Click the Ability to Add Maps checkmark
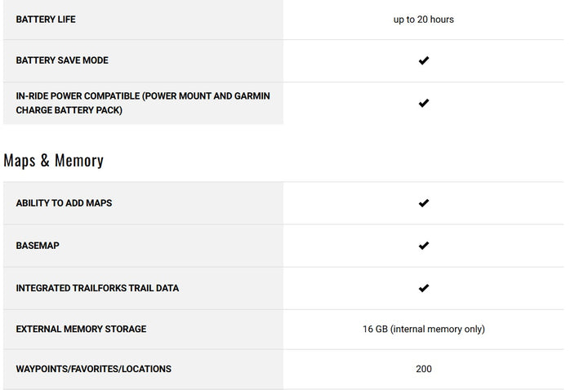Viewport: 588px width, 390px height. 423,203
